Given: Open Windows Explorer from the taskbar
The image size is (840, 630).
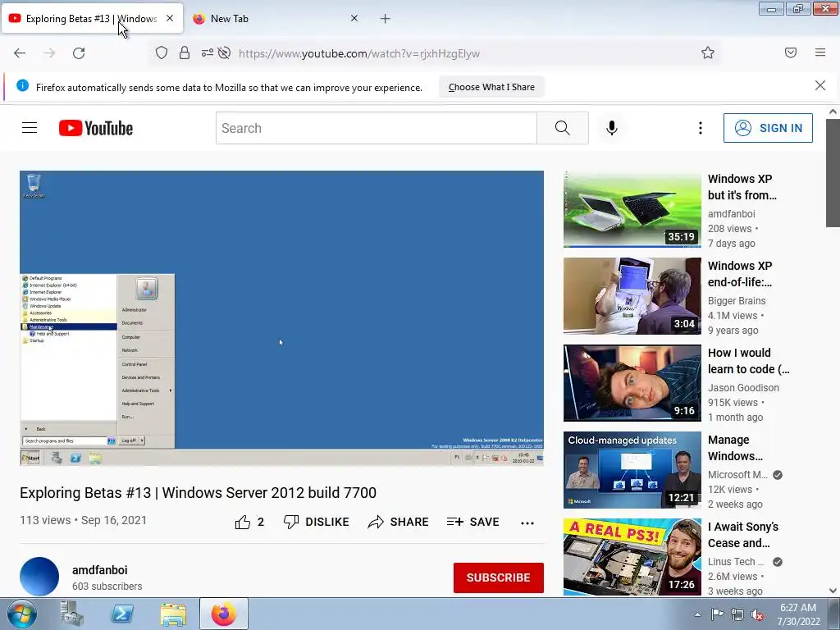Looking at the screenshot, I should [x=173, y=614].
